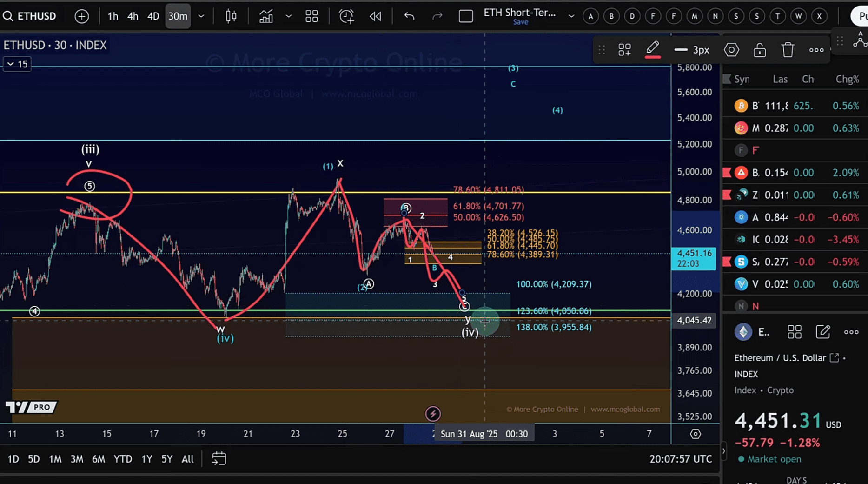Select the 6M date range
The height and width of the screenshot is (484, 868).
pos(99,459)
